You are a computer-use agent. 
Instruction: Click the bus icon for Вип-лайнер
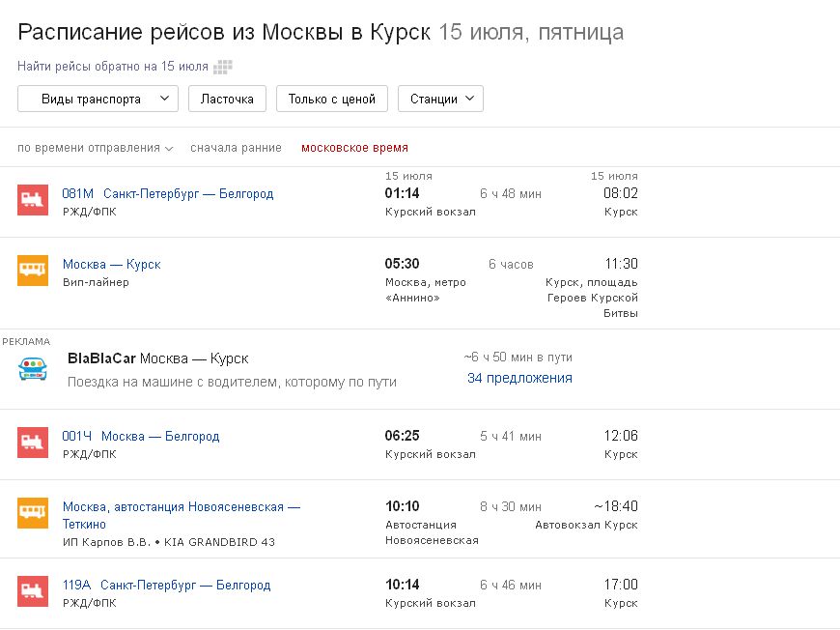(x=33, y=271)
